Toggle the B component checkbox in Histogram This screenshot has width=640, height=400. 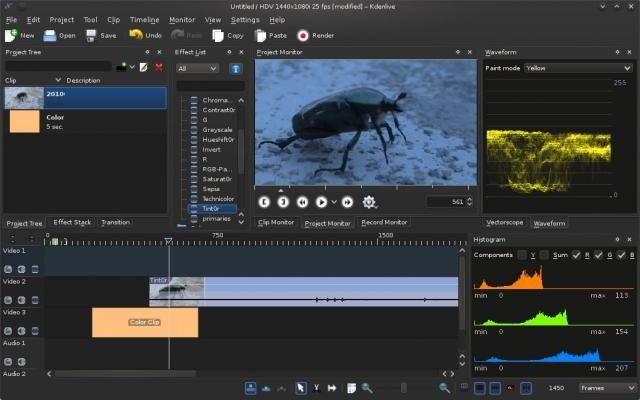(621, 255)
